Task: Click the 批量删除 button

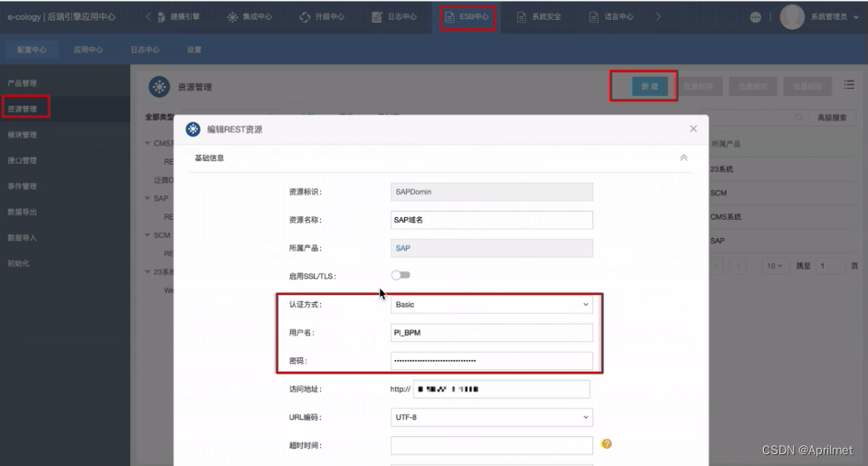Action: coord(807,87)
